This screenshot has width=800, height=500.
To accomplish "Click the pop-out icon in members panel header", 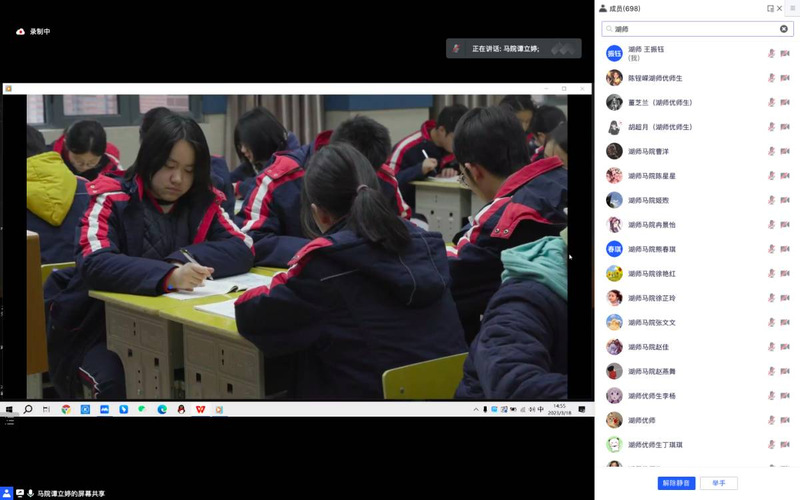I will pos(770,8).
